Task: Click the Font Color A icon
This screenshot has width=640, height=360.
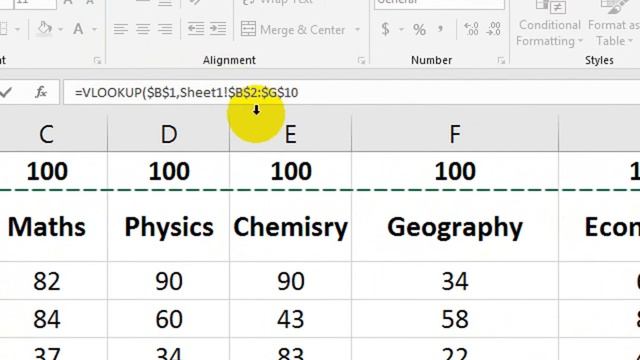Action: (x=78, y=29)
